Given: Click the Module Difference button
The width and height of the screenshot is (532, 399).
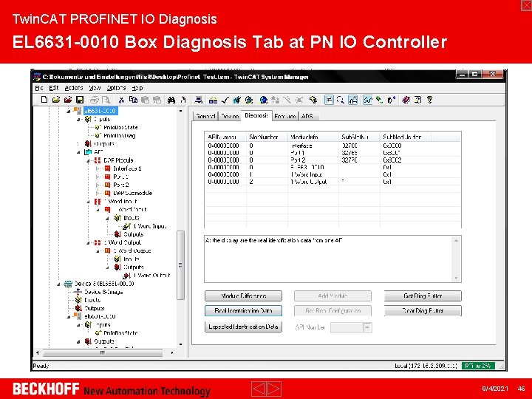Looking at the screenshot, I should coord(243,296).
